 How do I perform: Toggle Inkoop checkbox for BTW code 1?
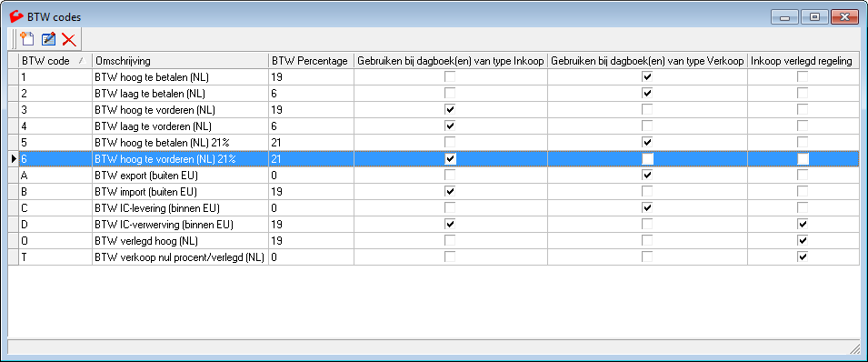(x=450, y=77)
